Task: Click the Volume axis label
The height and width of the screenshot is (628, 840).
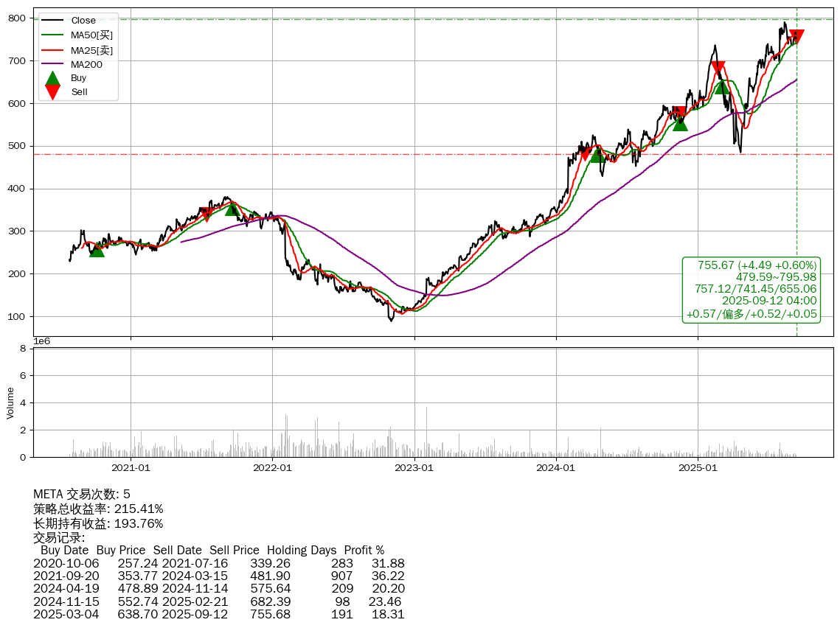Action: pyautogui.click(x=10, y=402)
